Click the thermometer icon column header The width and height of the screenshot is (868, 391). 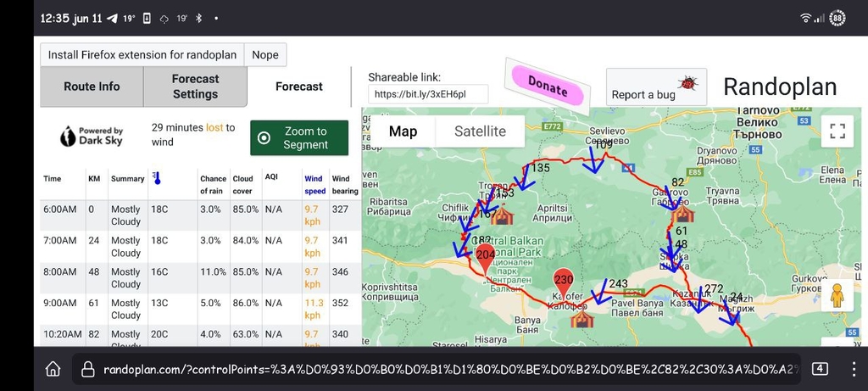tap(157, 178)
